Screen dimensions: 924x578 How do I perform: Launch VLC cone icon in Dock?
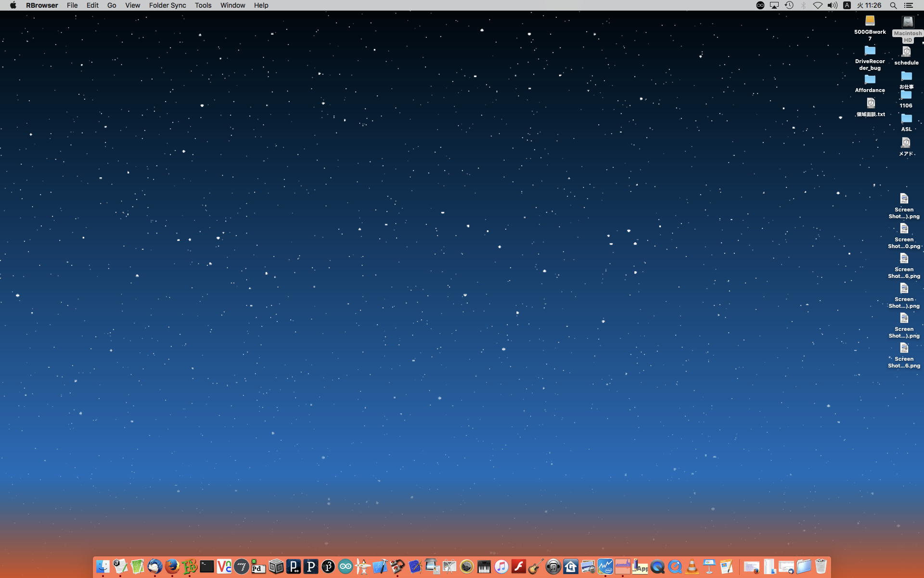[692, 566]
